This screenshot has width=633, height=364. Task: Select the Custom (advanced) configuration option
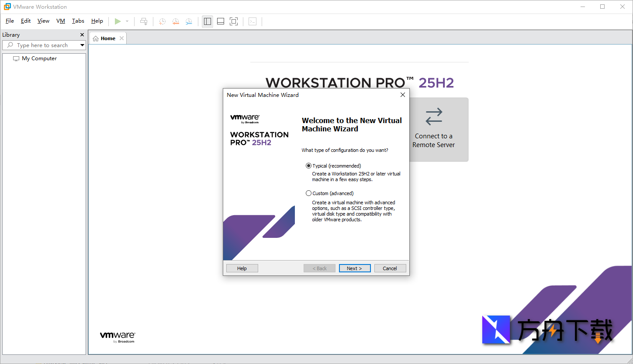pyautogui.click(x=309, y=193)
